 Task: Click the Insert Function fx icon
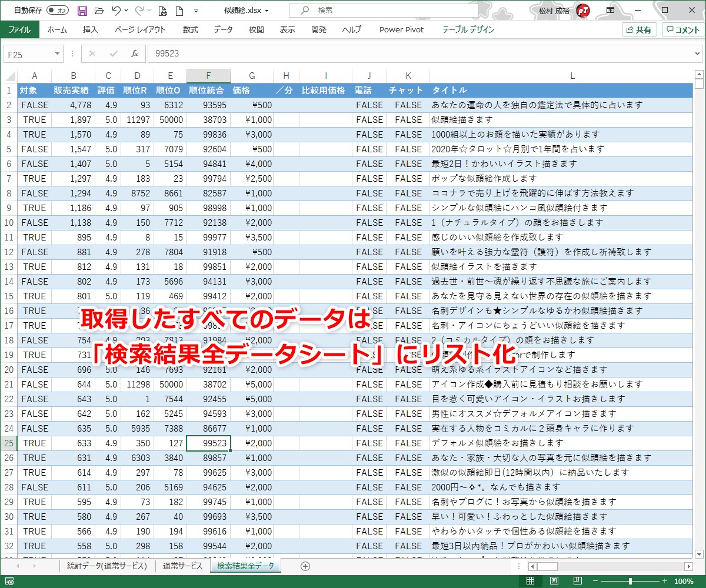click(134, 54)
